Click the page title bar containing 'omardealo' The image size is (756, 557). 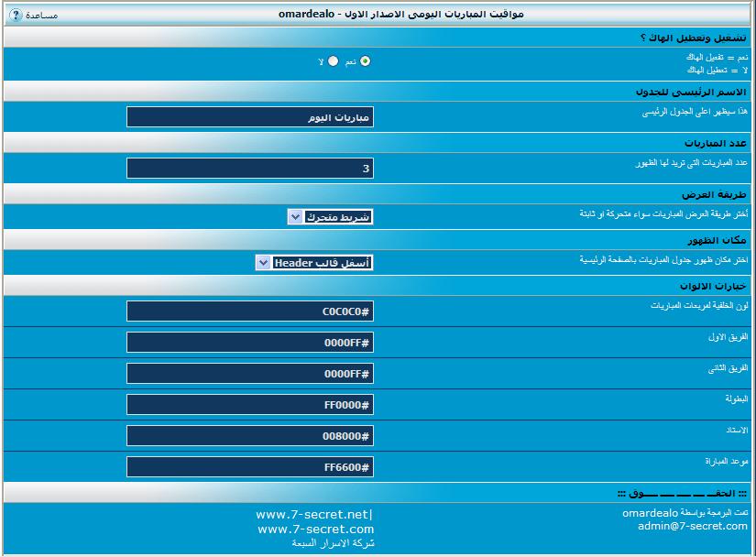click(x=401, y=15)
